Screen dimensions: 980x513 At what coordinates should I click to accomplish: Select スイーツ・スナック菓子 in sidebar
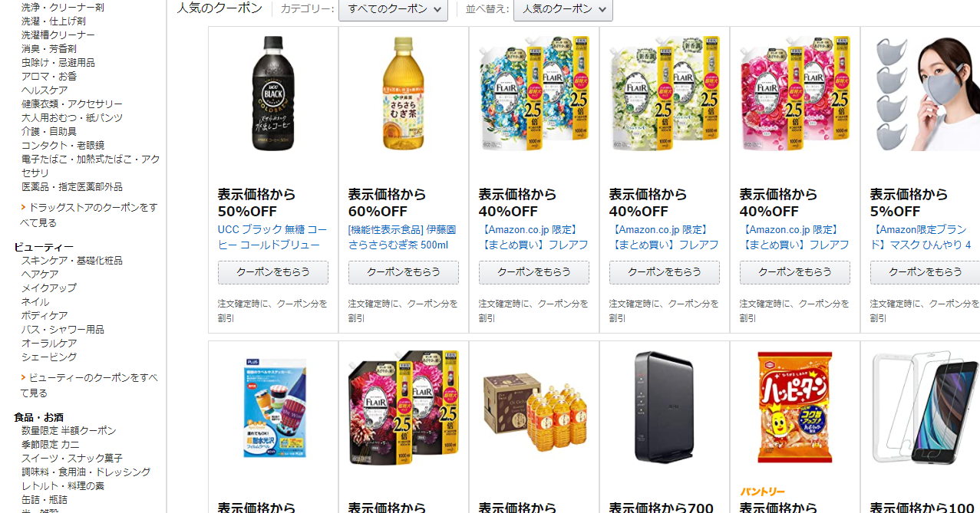pyautogui.click(x=72, y=459)
